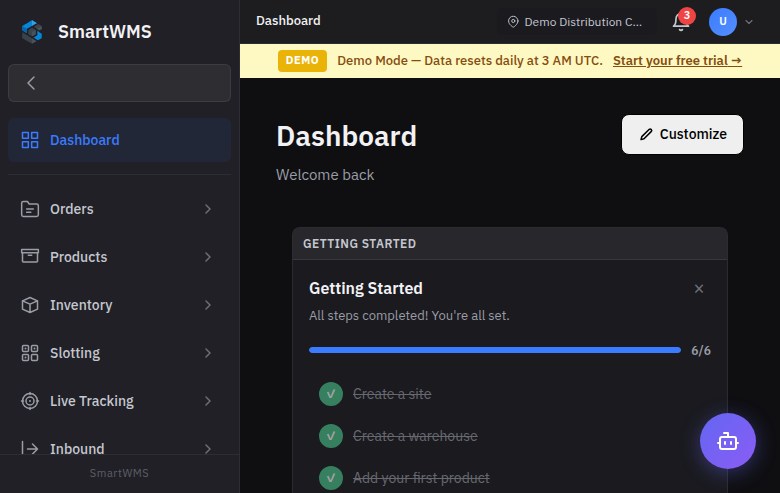The height and width of the screenshot is (493, 780).
Task: Open the Live Tracking menu item
Action: (119, 401)
